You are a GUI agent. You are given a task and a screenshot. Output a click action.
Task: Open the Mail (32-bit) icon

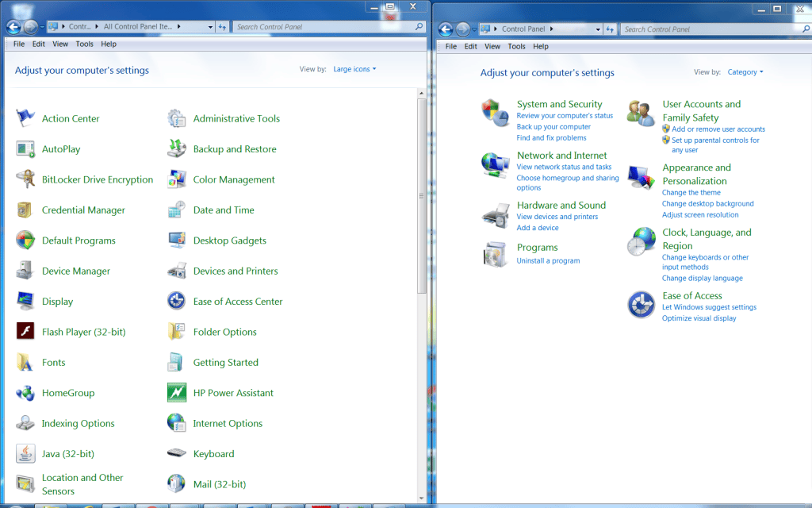coord(177,483)
